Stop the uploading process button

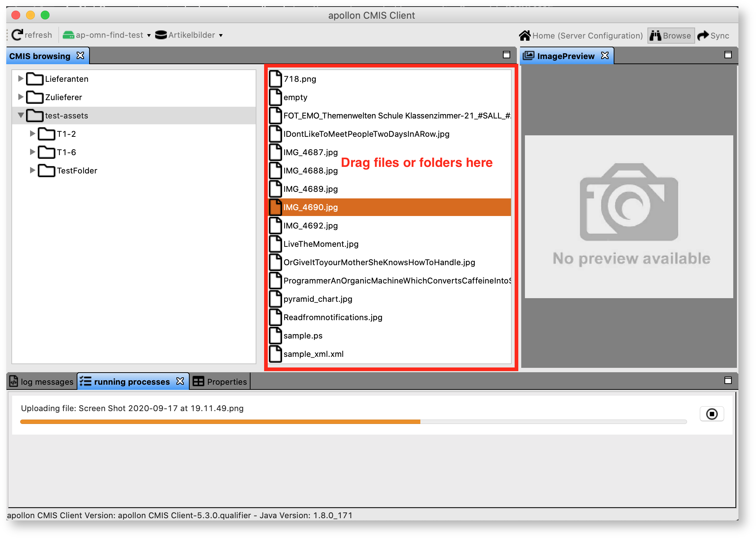pyautogui.click(x=711, y=414)
